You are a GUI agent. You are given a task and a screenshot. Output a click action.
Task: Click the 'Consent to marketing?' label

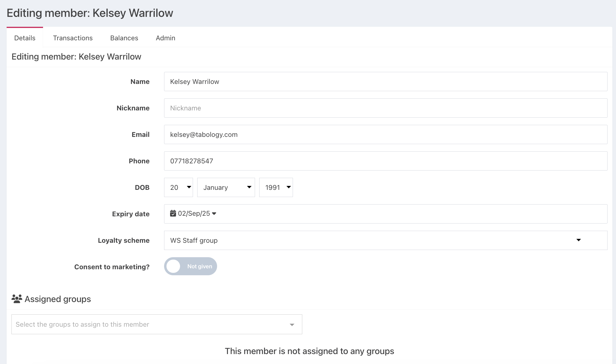tap(112, 267)
